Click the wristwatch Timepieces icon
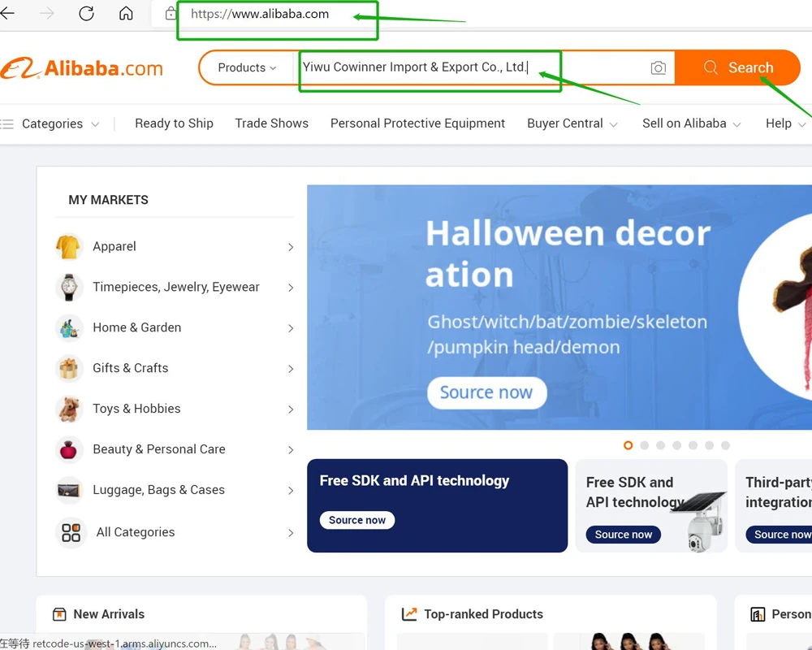The height and width of the screenshot is (650, 812). coord(69,287)
